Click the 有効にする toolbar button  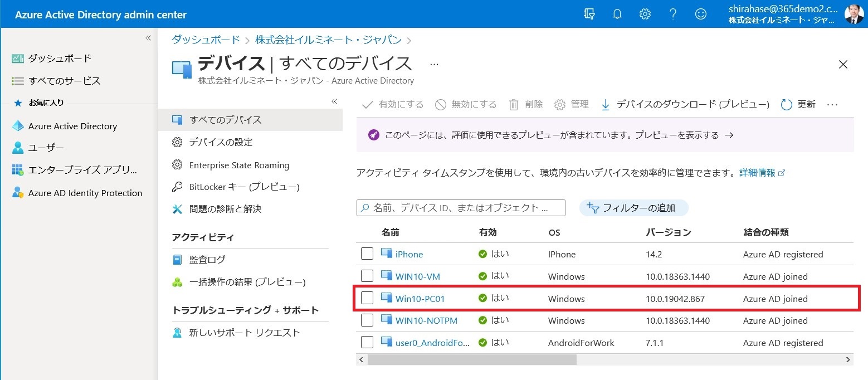coord(393,104)
